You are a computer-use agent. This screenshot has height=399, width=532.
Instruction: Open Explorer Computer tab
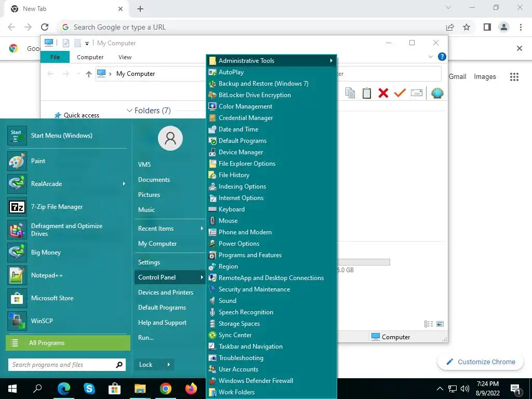90,57
